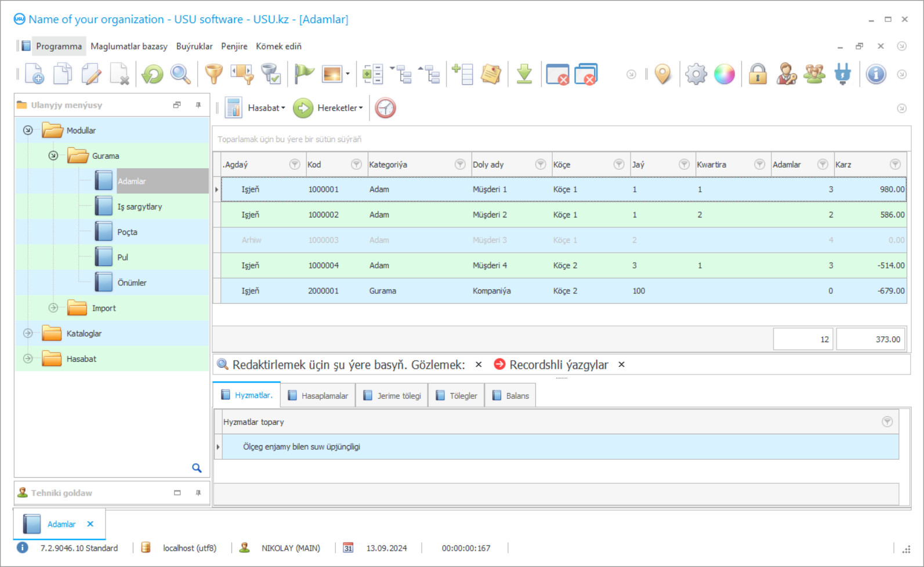This screenshot has height=567, width=924.
Task: Open the Maglumatlar bazasy menu
Action: tap(129, 46)
